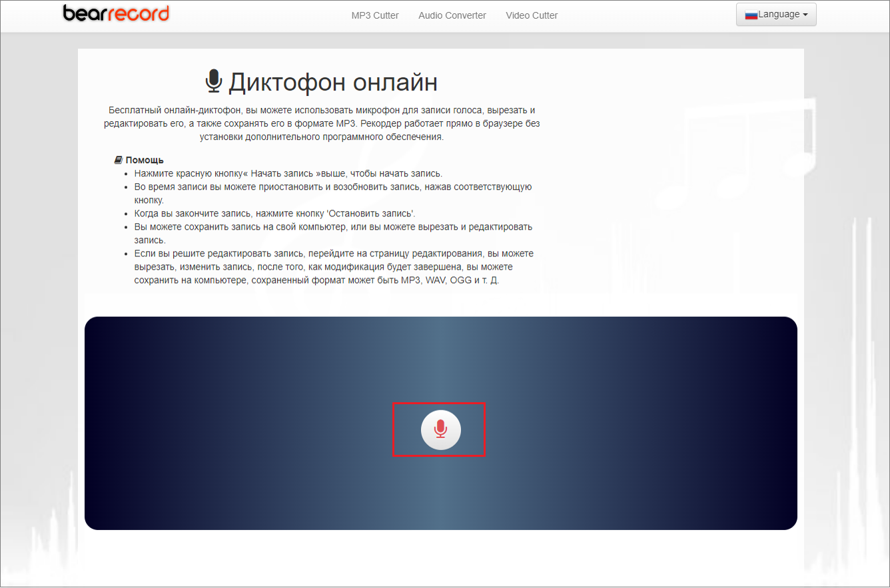Go to the Audio Converter page
The image size is (890, 588).
(452, 15)
